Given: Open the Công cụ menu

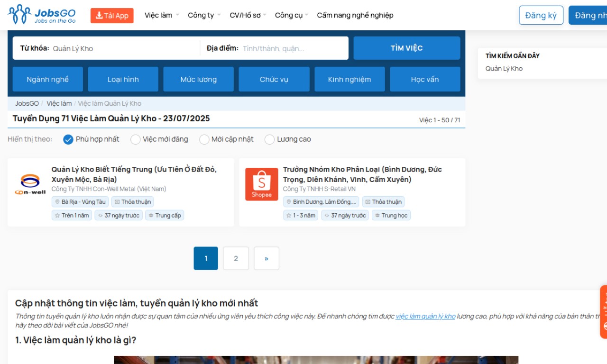Looking at the screenshot, I should (x=291, y=15).
